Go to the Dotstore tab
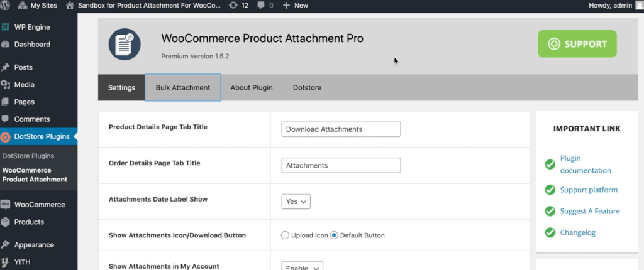Image resolution: width=644 pixels, height=270 pixels. point(307,87)
